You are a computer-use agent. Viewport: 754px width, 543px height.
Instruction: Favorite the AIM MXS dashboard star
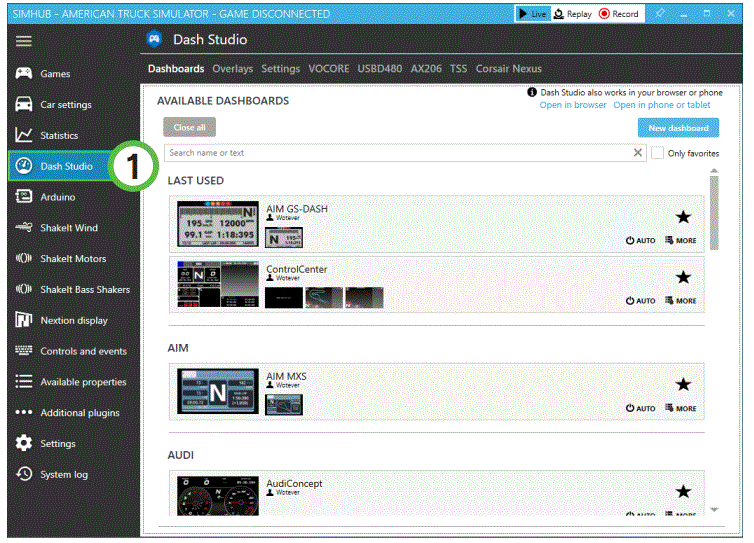pyautogui.click(x=683, y=384)
